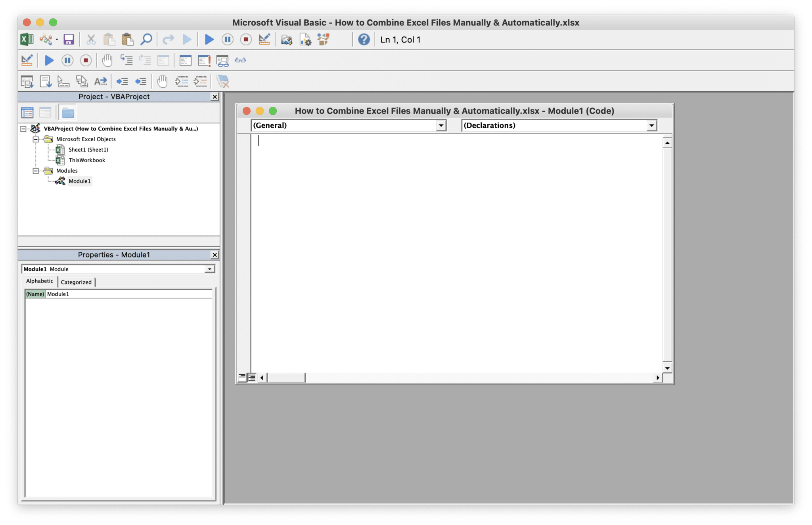Select the Design Mode icon
This screenshot has height=525, width=812.
(265, 39)
